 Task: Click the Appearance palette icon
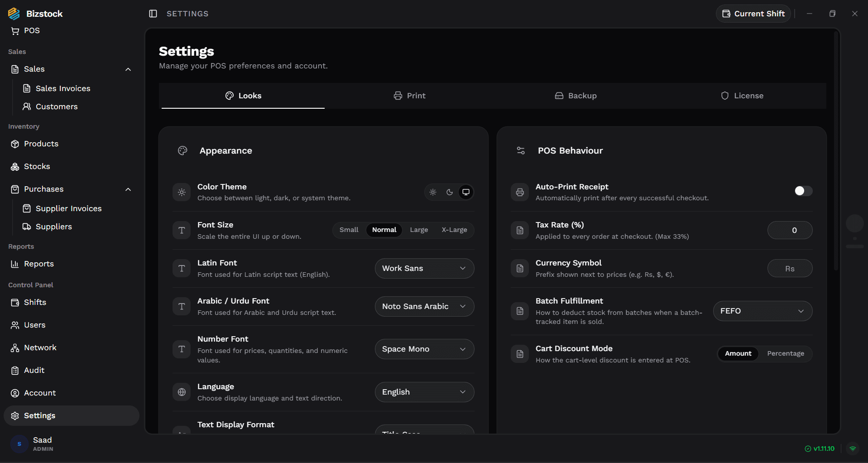click(182, 150)
